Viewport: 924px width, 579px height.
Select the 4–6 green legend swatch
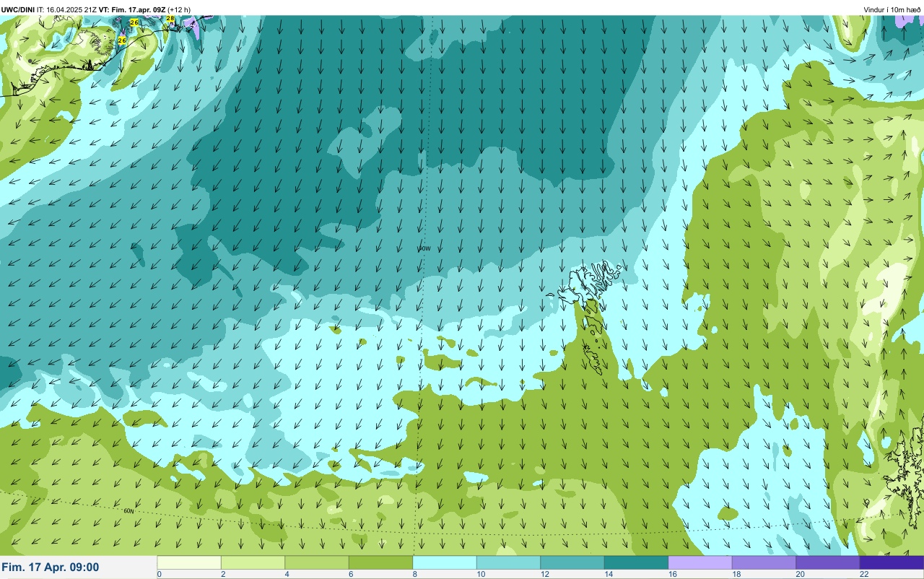click(x=317, y=562)
